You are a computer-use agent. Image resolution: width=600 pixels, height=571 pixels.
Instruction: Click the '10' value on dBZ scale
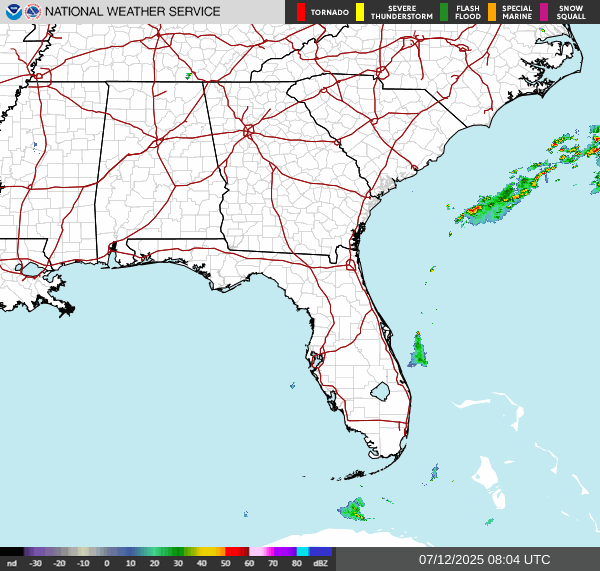click(x=130, y=563)
